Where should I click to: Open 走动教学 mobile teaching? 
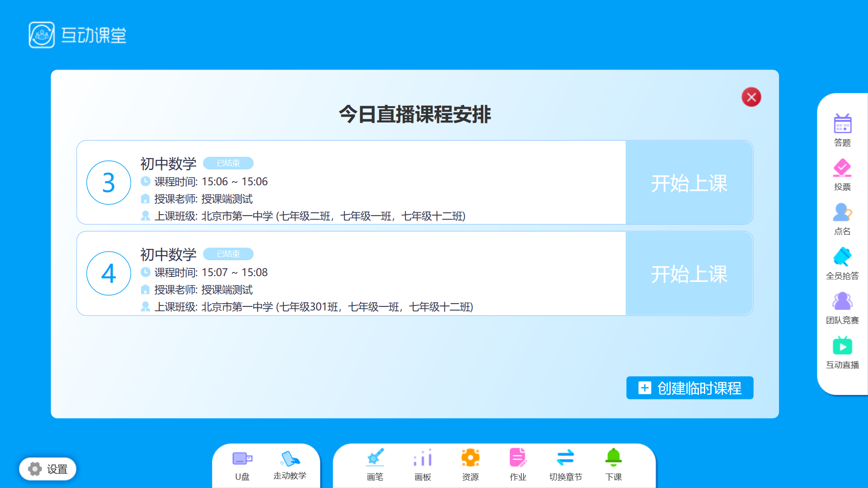click(290, 465)
